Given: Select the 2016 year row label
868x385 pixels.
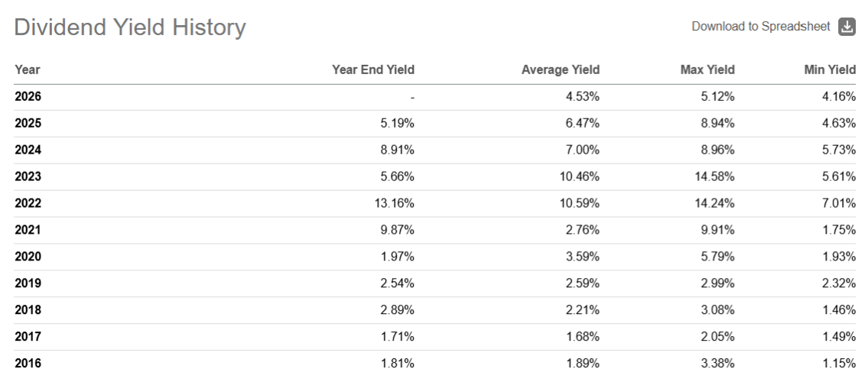Looking at the screenshot, I should coord(28,364).
